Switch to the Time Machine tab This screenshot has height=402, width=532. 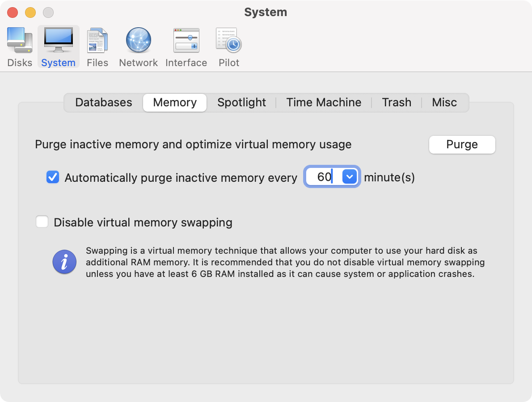[x=324, y=102]
